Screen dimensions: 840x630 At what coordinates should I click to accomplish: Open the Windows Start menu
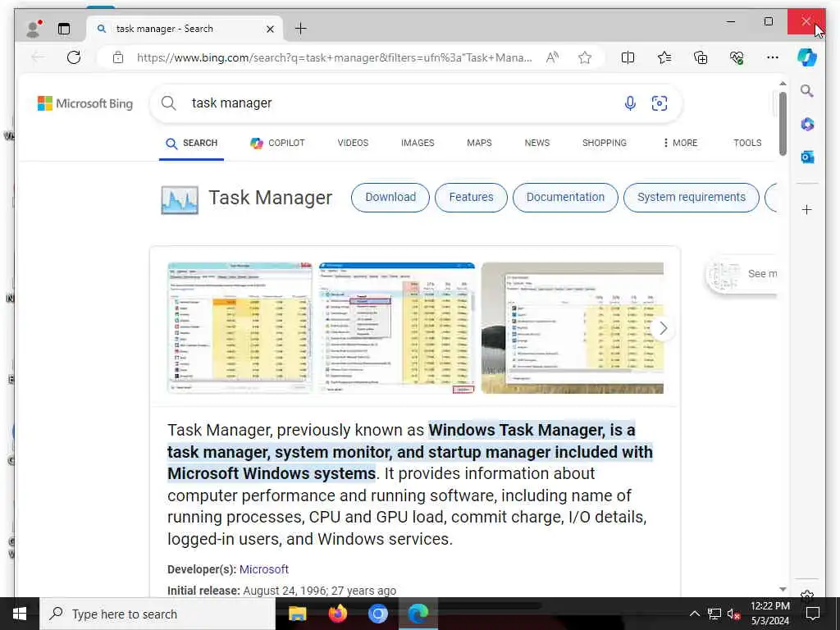(20, 614)
